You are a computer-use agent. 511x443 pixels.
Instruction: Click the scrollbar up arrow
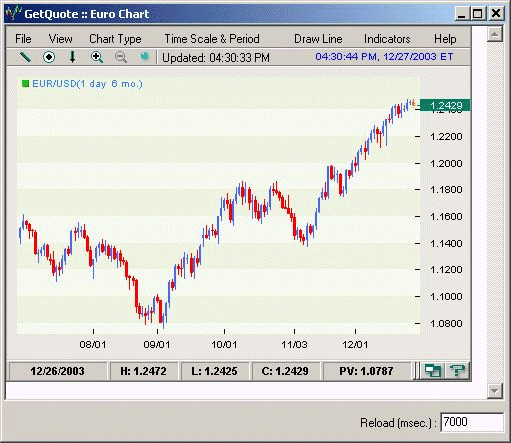(495, 34)
